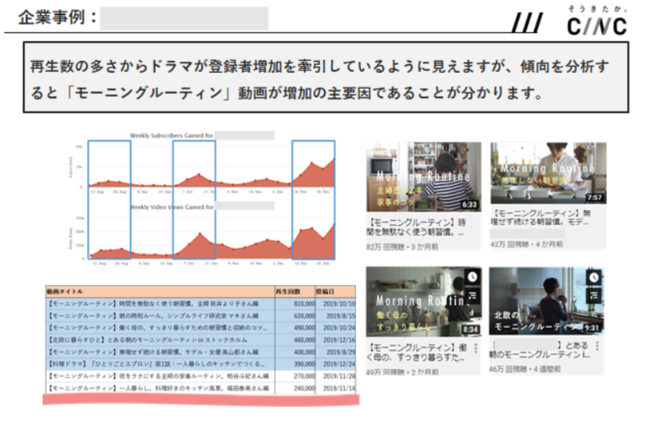Open the 6:33 Morning Routine video thumbnail
Viewport: 650px width, 427px height.
click(423, 176)
